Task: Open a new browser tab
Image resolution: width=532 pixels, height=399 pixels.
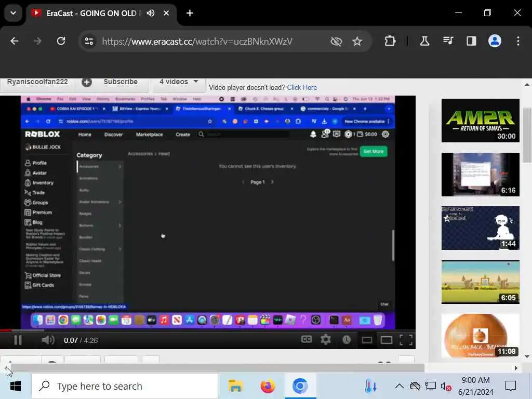Action: (190, 13)
